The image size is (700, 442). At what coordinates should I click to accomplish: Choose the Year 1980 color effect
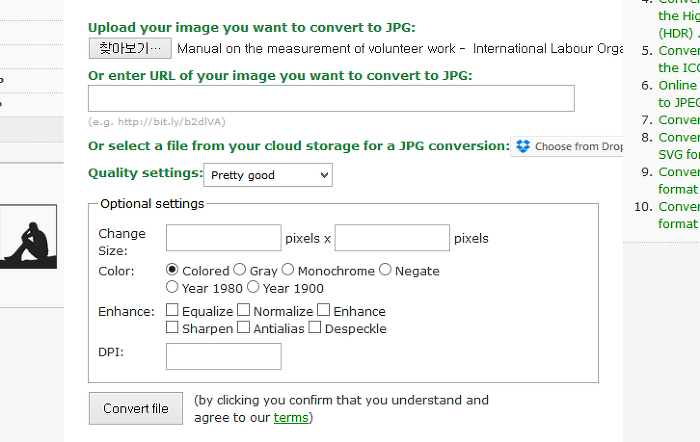tap(172, 287)
